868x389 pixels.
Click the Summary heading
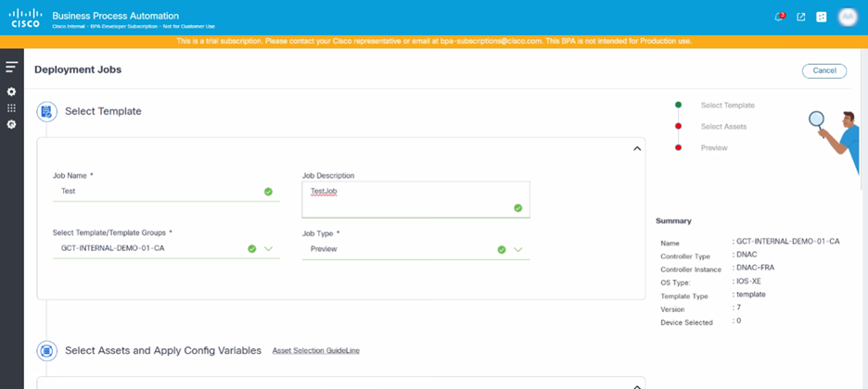673,220
